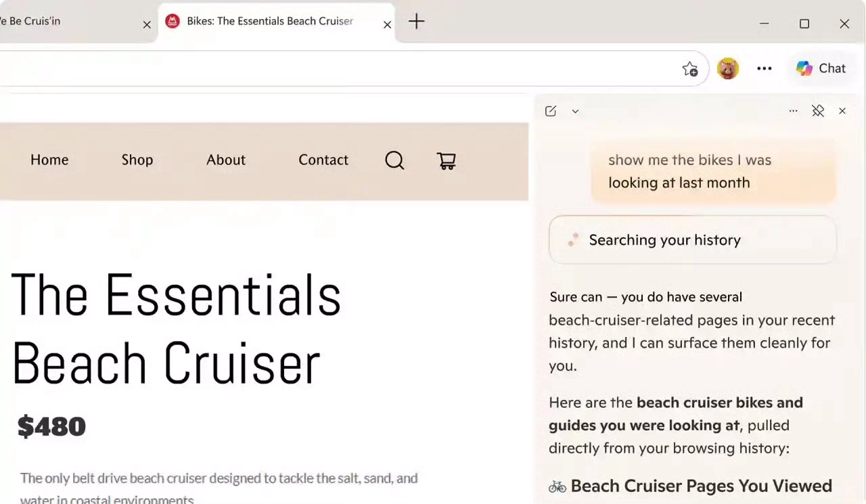Viewport: 866px width, 504px height.
Task: Close the Essentials Beach Cruiser tab
Action: coord(387,24)
